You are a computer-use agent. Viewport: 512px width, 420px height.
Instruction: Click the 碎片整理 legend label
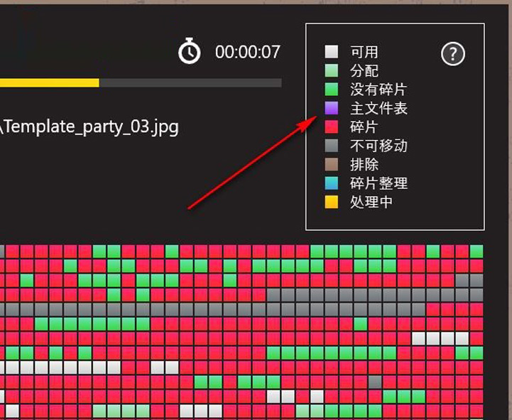[378, 183]
